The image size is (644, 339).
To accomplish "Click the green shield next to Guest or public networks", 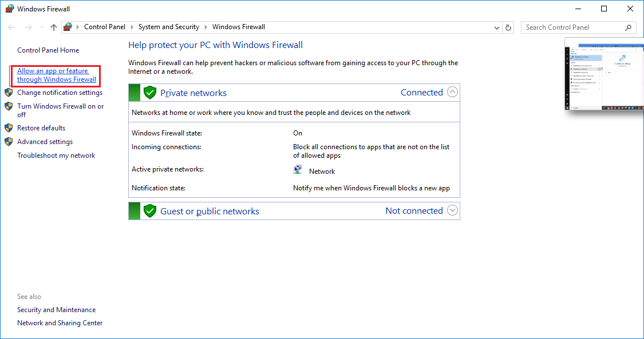I will (150, 211).
